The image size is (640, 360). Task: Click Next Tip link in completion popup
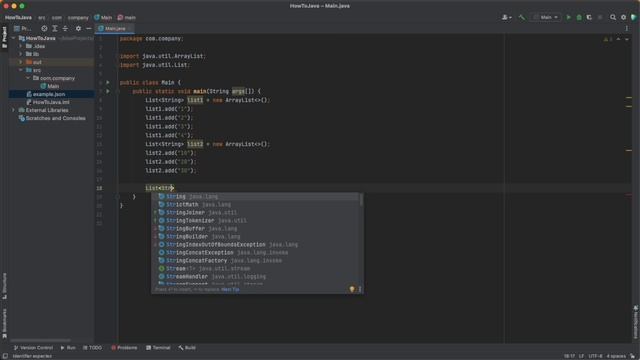pos(230,289)
